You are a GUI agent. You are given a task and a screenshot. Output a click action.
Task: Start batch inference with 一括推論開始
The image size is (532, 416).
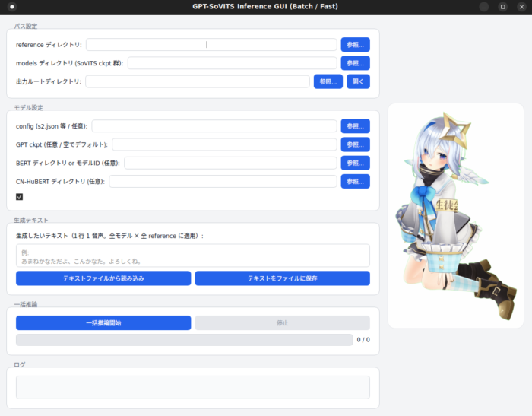103,323
